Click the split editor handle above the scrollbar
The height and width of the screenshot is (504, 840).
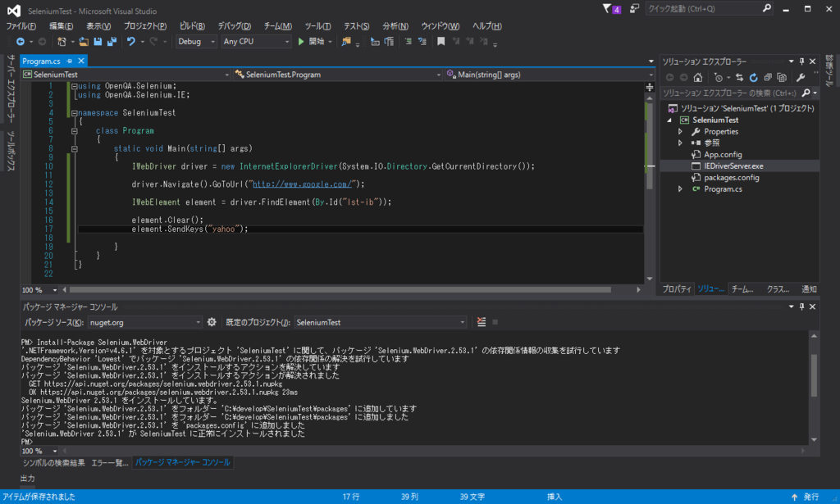tap(650, 87)
